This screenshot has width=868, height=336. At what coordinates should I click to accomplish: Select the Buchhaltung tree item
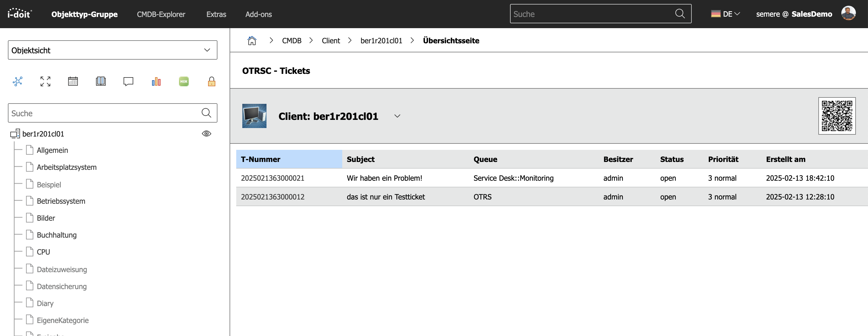(x=57, y=235)
